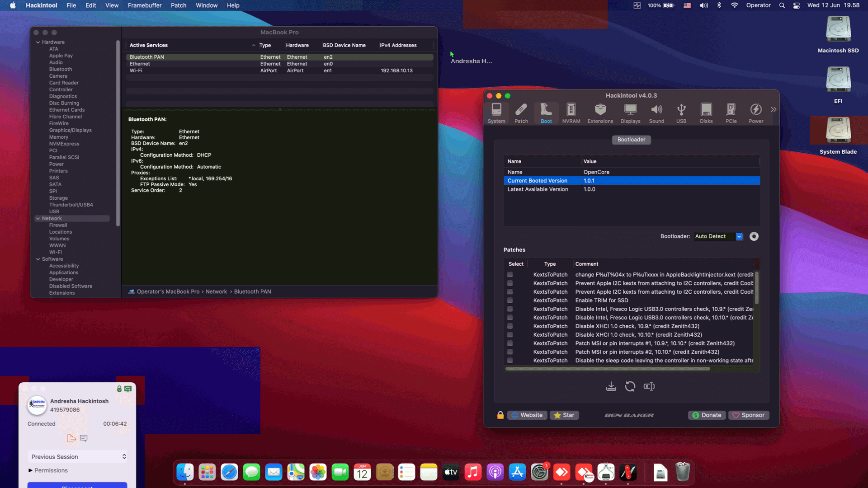
Task: Open Apple Music from the Dock
Action: point(473,472)
